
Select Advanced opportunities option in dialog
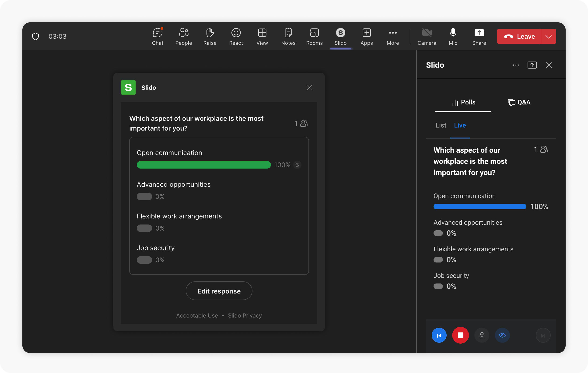173,185
